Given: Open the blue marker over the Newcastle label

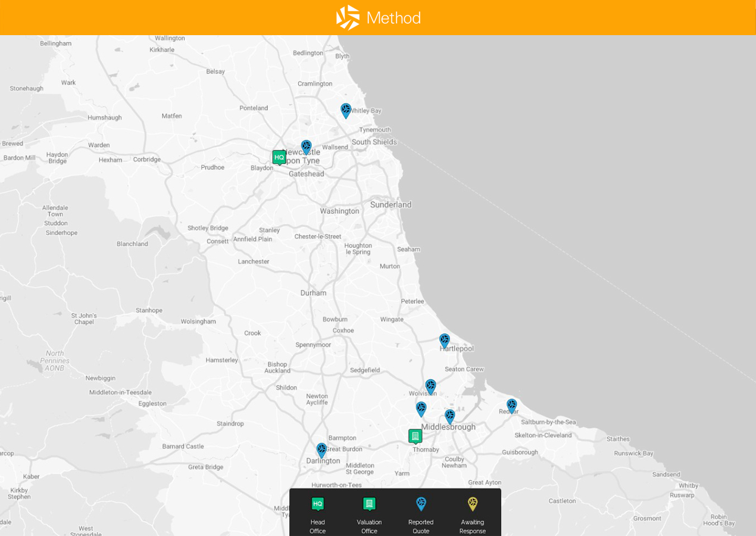Looking at the screenshot, I should click(306, 147).
